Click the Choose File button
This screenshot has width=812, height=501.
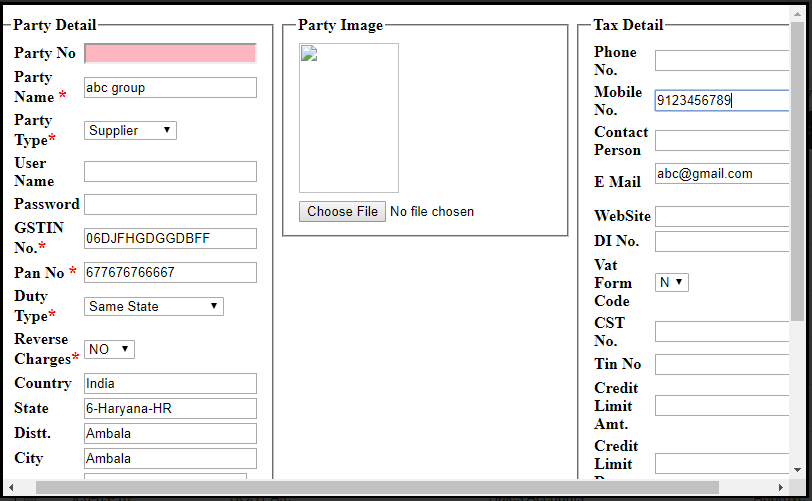342,211
